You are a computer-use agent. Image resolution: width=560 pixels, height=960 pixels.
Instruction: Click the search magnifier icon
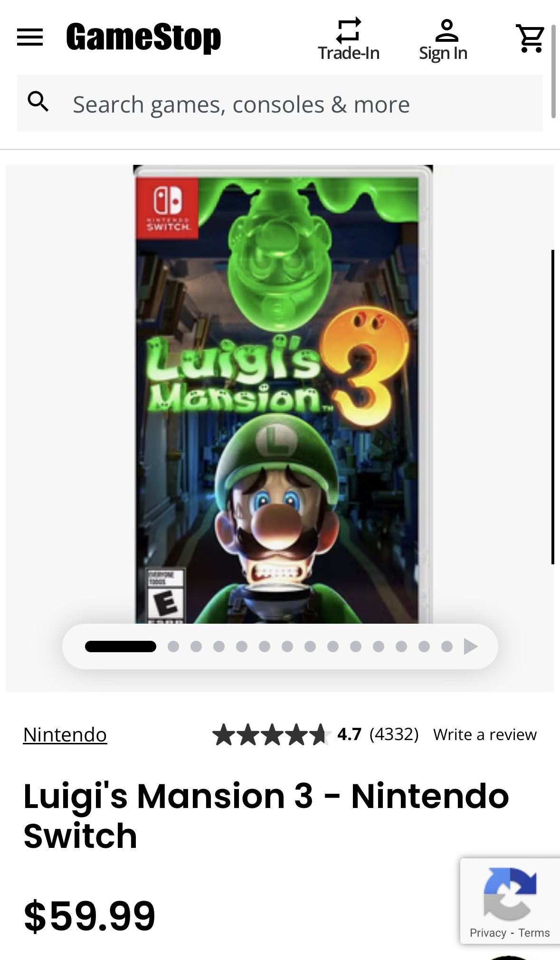38,102
